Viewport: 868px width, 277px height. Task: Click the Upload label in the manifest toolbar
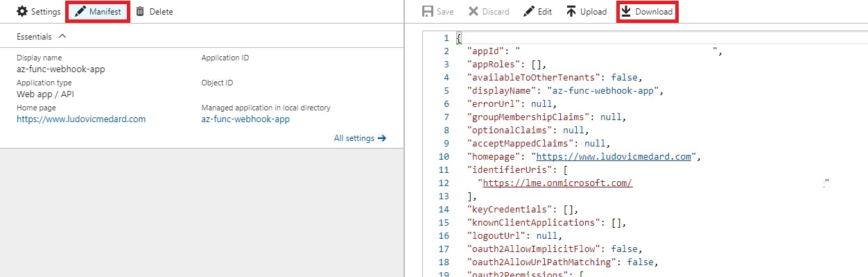[593, 12]
